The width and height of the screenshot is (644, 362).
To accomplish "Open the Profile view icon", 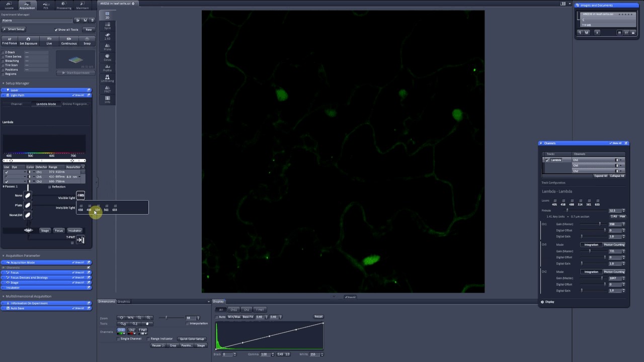I will [107, 68].
